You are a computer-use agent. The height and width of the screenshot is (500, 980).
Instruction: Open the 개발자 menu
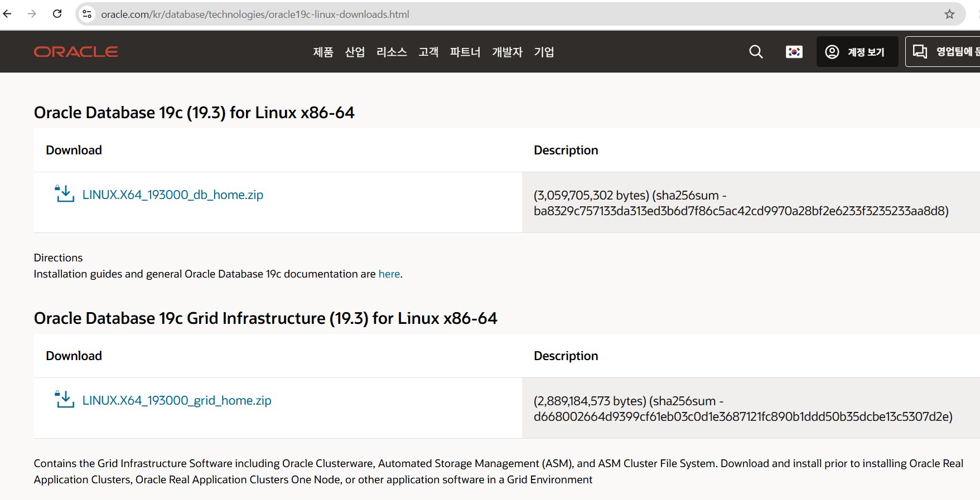507,52
